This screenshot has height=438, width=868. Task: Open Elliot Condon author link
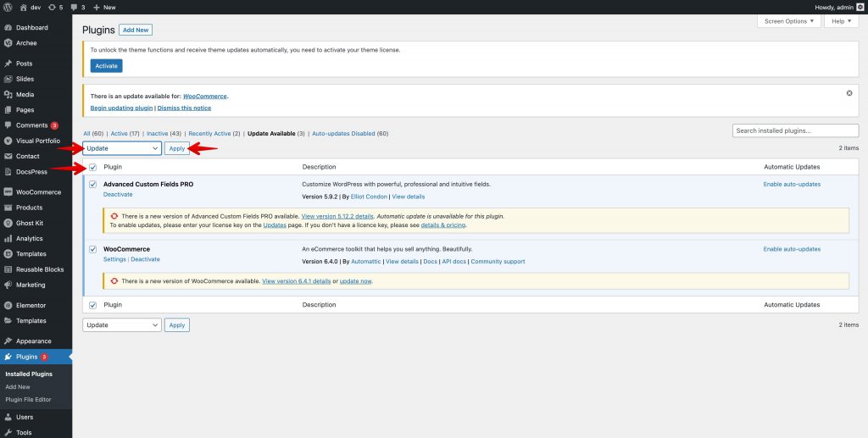tap(369, 197)
